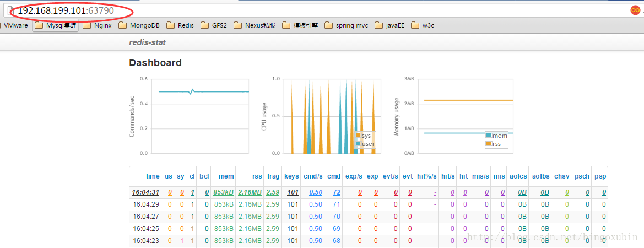Click the page icon in the address bar

10,10
